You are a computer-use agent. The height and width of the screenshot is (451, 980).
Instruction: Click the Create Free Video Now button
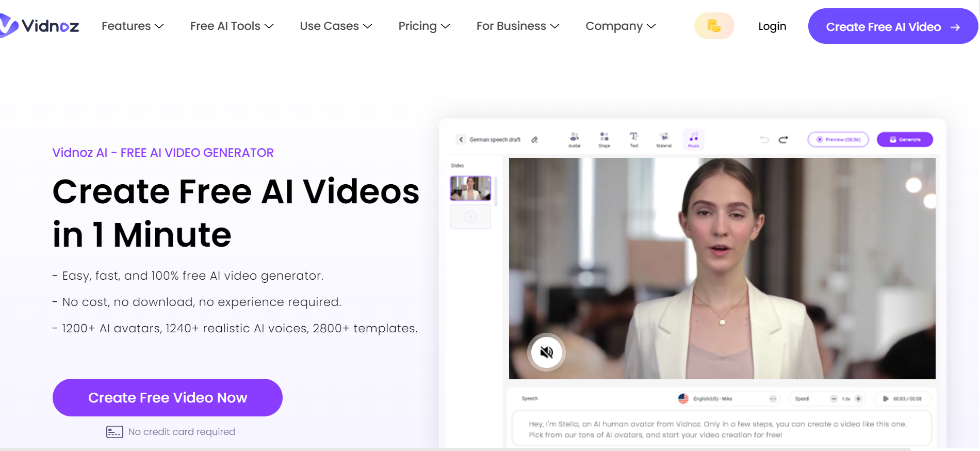(x=168, y=397)
